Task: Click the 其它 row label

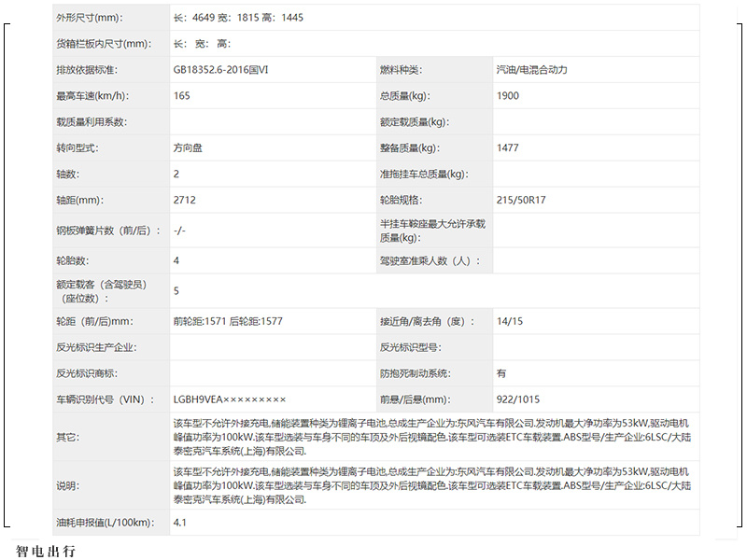Action: 67,437
